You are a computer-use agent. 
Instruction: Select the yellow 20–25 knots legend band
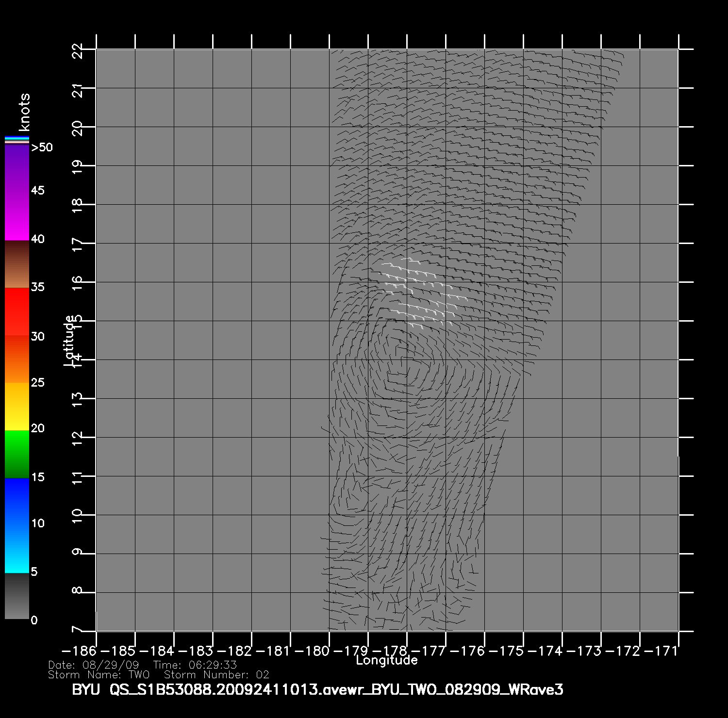(x=17, y=407)
